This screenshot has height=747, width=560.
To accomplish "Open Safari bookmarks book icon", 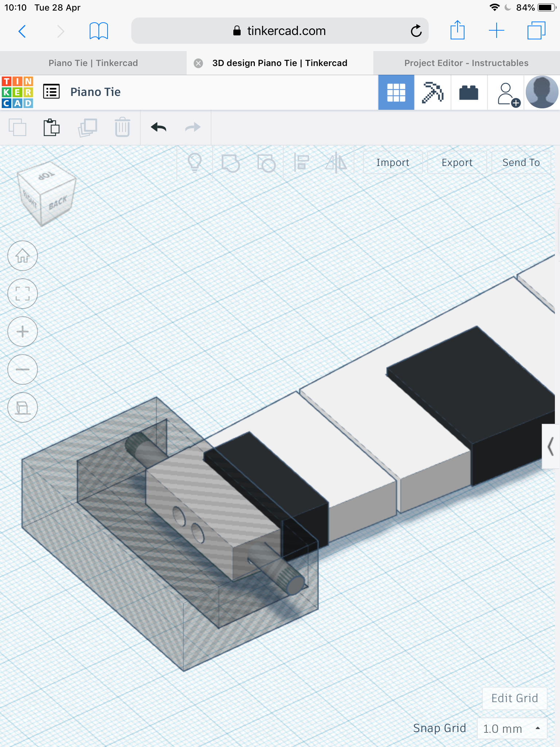I will (x=99, y=31).
